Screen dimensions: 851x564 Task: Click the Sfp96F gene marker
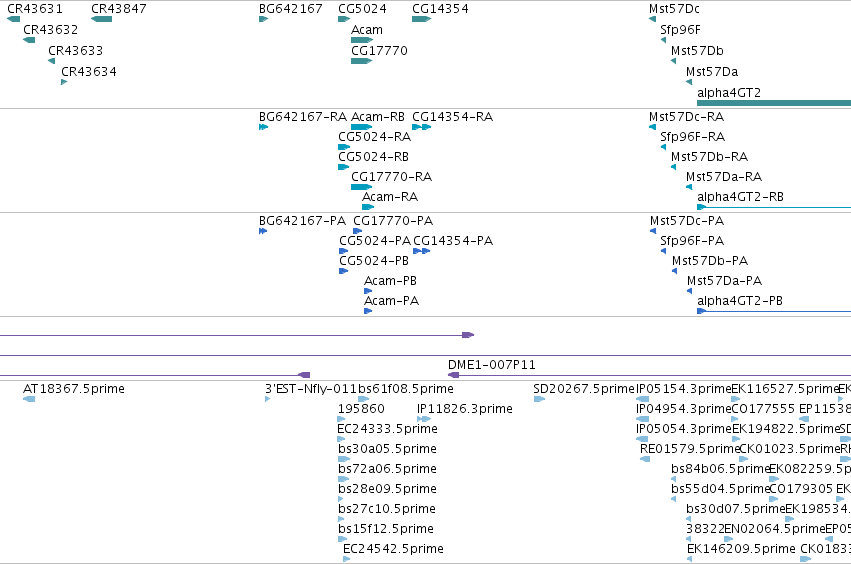[x=663, y=40]
